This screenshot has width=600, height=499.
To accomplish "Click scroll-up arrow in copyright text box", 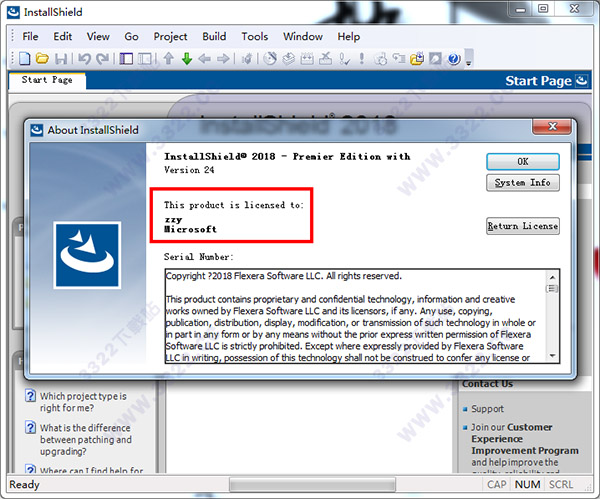I will [552, 277].
